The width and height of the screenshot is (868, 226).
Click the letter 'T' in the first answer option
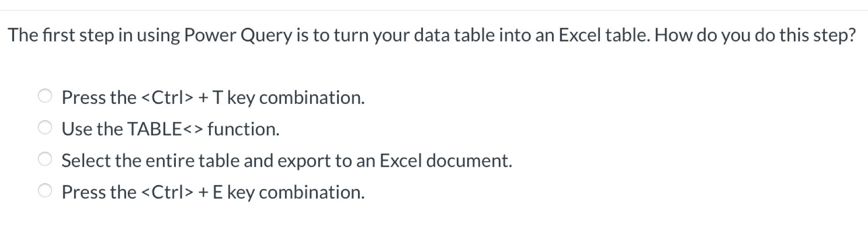(217, 98)
